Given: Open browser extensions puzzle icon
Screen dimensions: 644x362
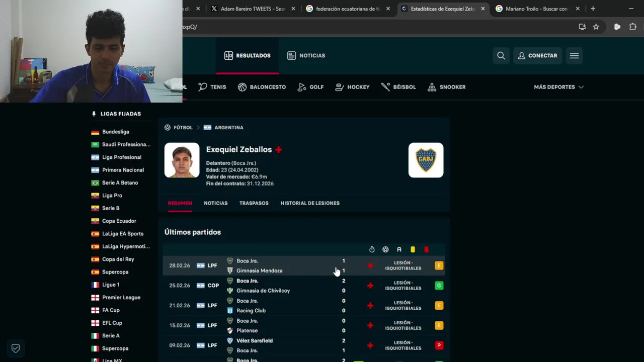Looking at the screenshot, I should tap(633, 27).
